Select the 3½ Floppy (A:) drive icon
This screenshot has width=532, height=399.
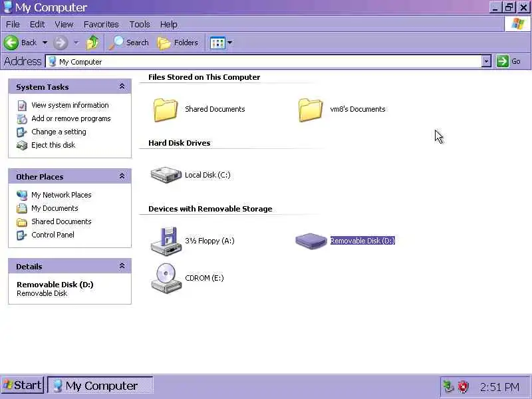(166, 241)
